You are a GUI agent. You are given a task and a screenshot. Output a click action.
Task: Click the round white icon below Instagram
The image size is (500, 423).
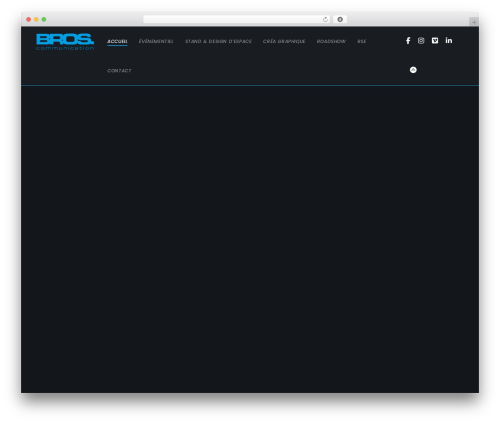pyautogui.click(x=413, y=70)
